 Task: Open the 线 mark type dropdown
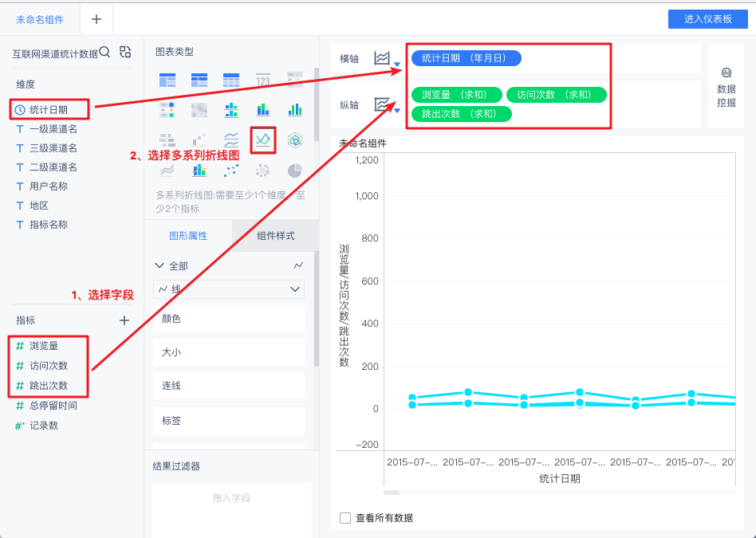click(x=229, y=289)
